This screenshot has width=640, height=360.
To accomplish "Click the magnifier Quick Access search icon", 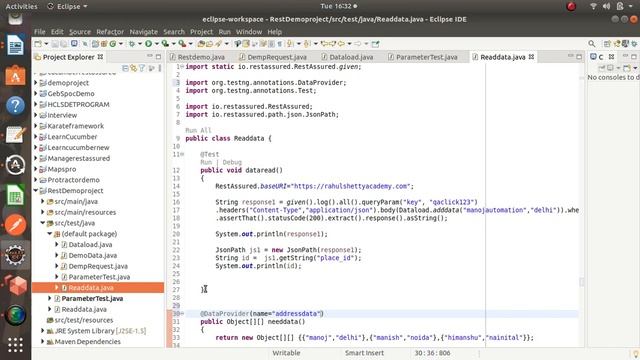I will 592,44.
